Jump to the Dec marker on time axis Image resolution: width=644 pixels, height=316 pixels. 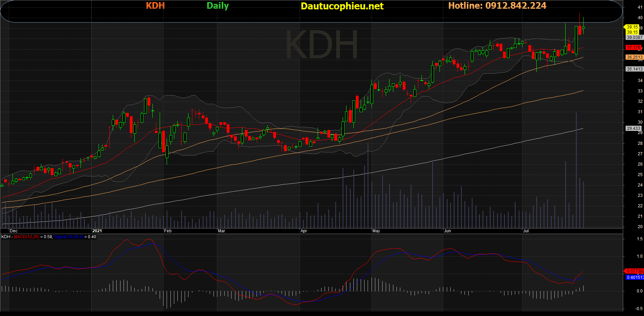pos(14,231)
